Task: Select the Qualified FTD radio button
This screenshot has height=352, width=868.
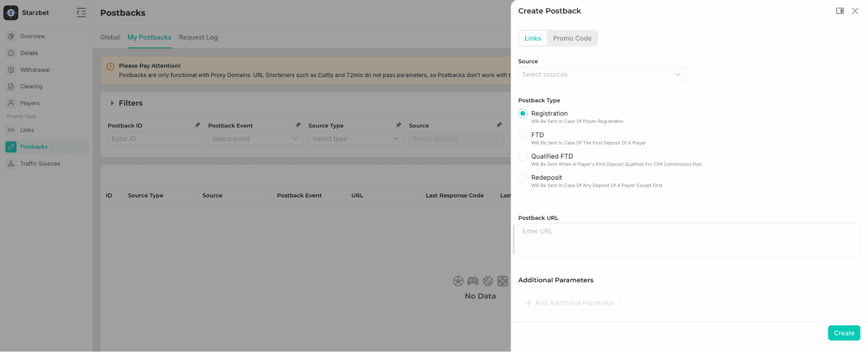Action: 523,156
